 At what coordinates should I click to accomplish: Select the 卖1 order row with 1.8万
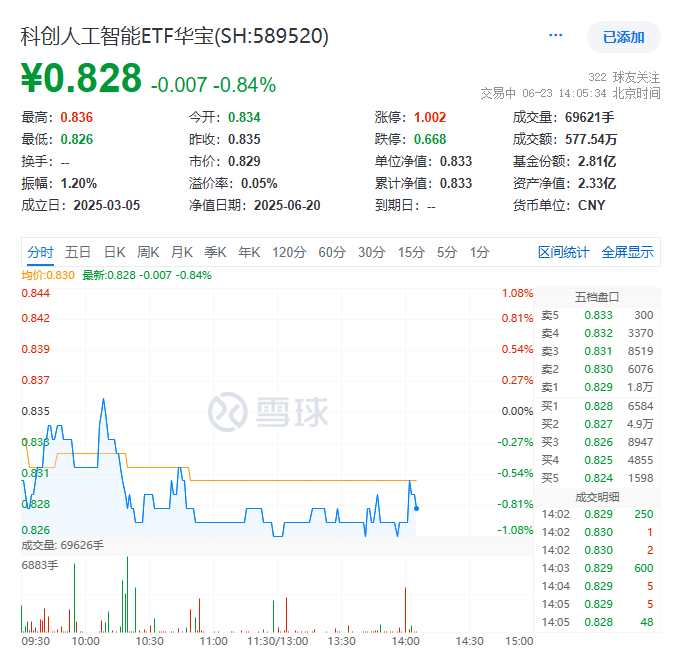tap(597, 387)
